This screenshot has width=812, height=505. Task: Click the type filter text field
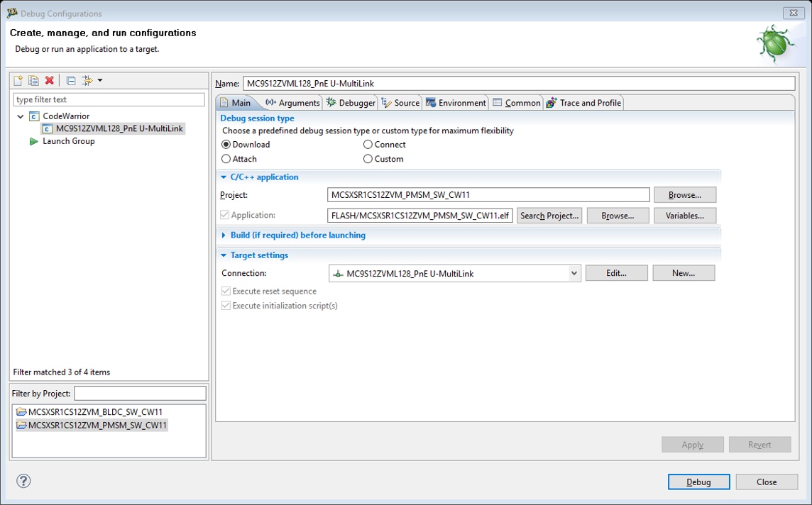[109, 100]
